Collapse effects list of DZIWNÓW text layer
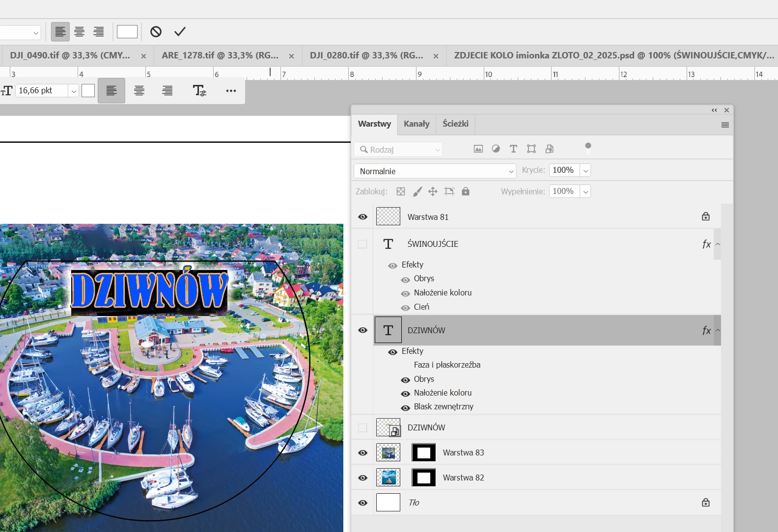This screenshot has height=532, width=778. click(718, 330)
